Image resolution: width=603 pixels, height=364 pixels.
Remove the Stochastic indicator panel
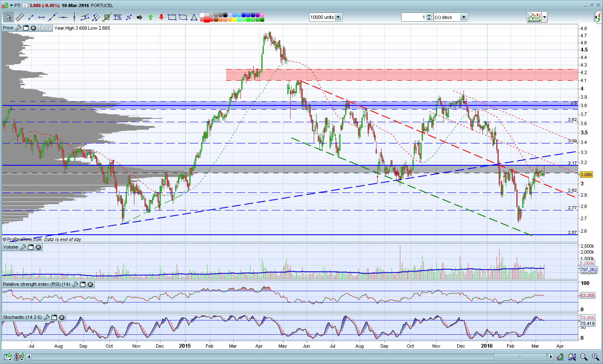62,317
